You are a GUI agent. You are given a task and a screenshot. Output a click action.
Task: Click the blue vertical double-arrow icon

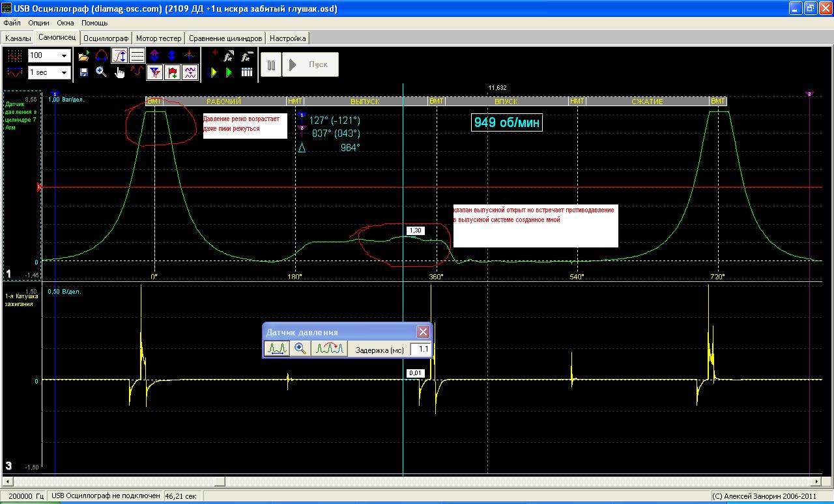[x=172, y=56]
